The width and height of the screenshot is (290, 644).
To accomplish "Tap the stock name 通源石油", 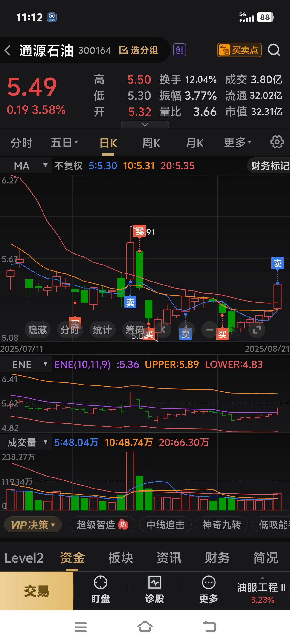I will [x=46, y=51].
